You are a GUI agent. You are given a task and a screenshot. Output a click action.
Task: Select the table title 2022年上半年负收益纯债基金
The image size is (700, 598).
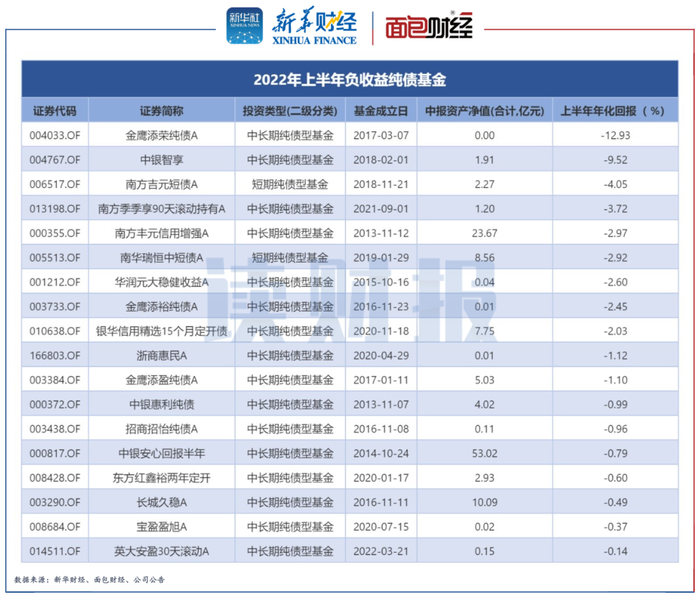(350, 80)
